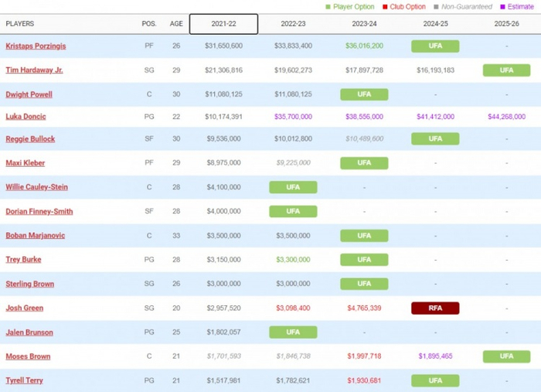Sort by the 2021-22 column header
Image resolution: width=541 pixels, height=392 pixels.
coord(223,24)
